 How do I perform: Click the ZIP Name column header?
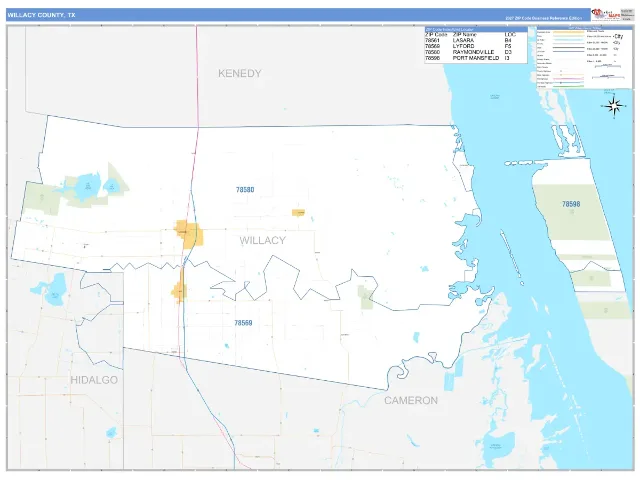tap(464, 35)
